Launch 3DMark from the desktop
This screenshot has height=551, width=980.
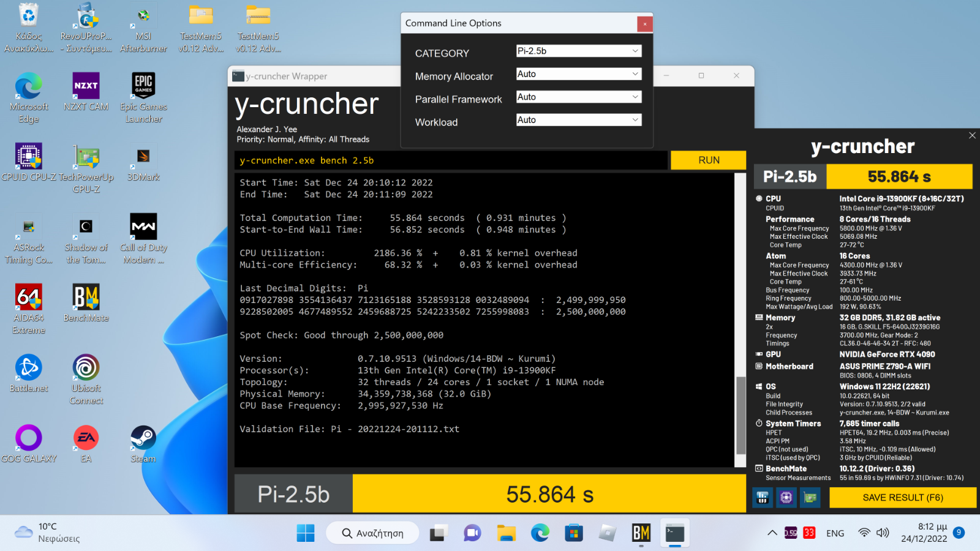(143, 163)
